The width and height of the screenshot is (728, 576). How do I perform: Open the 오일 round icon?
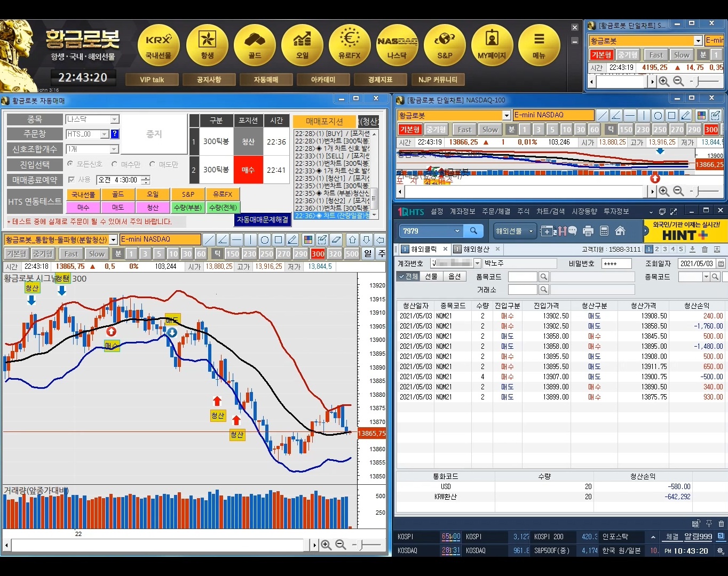coord(302,45)
